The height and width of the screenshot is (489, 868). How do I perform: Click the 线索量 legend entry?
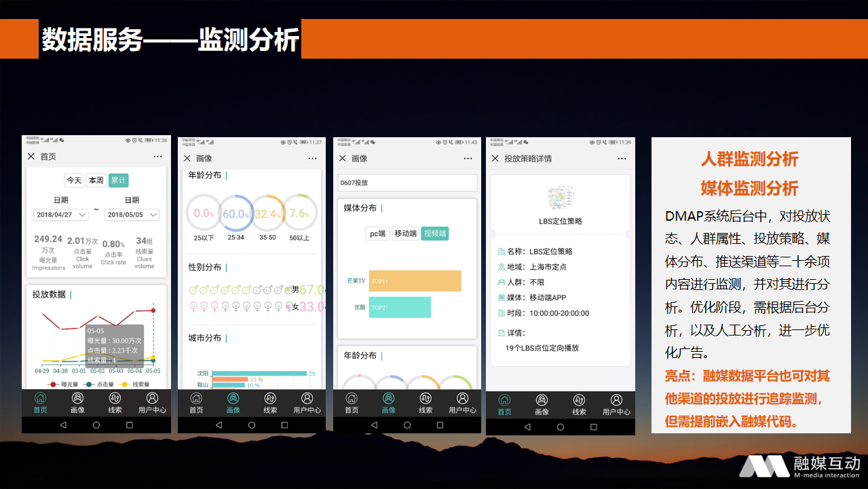coord(136,384)
